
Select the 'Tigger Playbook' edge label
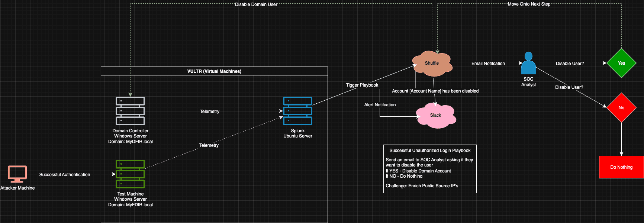(x=362, y=85)
